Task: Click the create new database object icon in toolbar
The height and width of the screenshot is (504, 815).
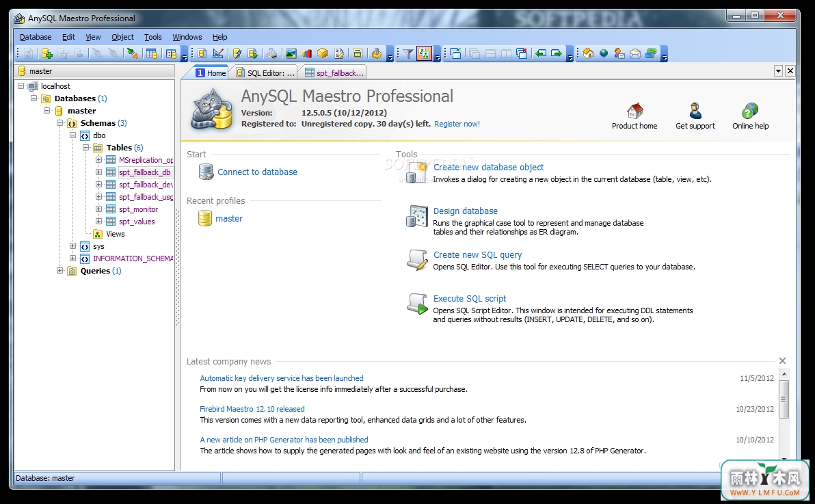Action: (x=202, y=53)
